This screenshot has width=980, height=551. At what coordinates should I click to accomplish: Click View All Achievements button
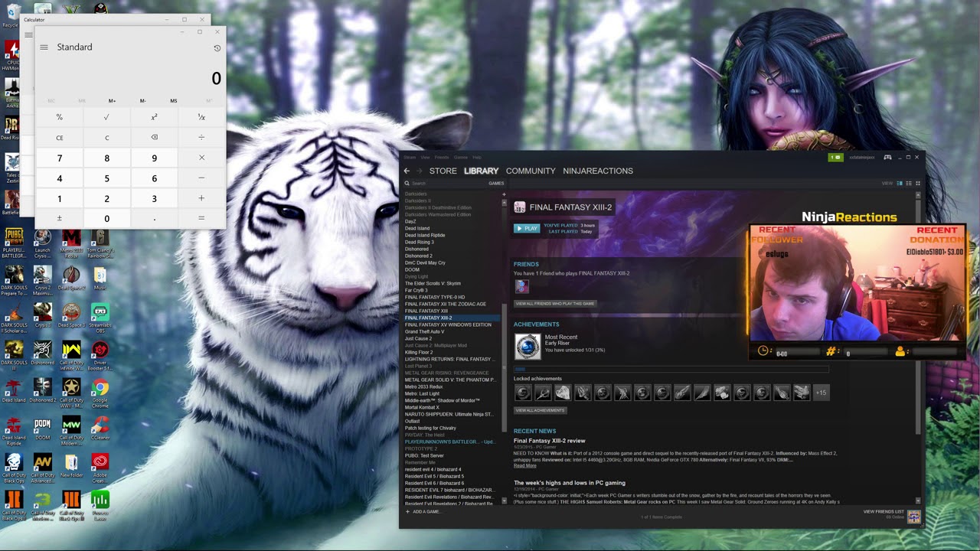541,410
